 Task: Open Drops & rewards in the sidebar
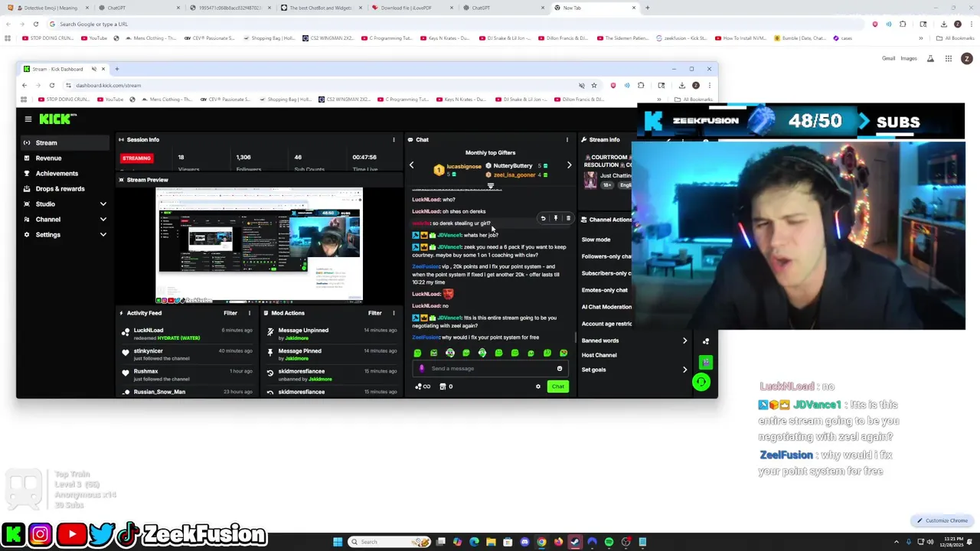pyautogui.click(x=60, y=189)
